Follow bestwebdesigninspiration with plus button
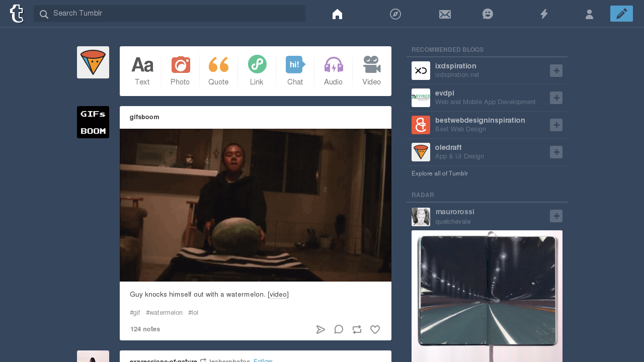The height and width of the screenshot is (362, 644). pyautogui.click(x=556, y=125)
